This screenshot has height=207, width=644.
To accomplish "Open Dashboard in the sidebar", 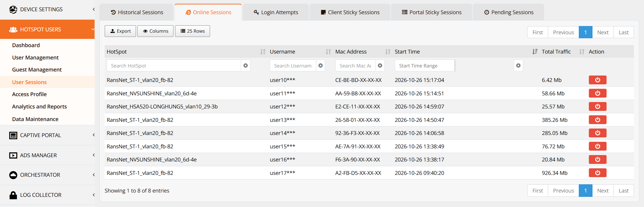I will (26, 45).
